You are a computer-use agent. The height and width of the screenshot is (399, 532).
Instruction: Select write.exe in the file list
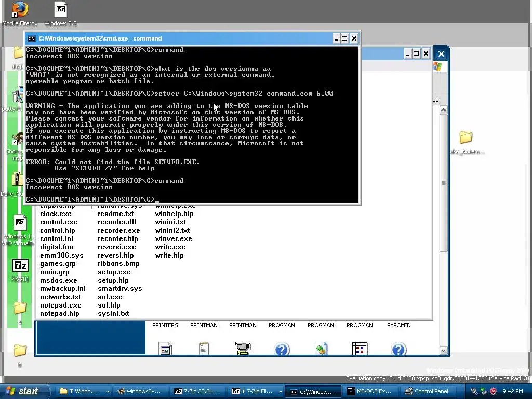coord(170,247)
